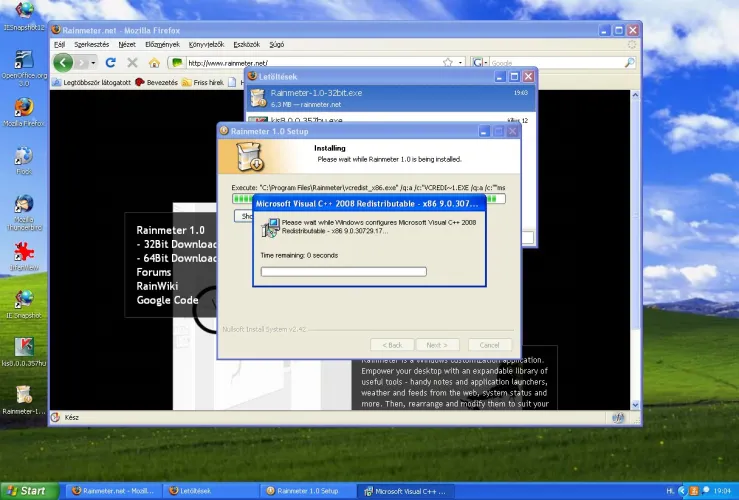This screenshot has height=500, width=739.
Task: Click Firefox forward arrow button
Action: 82,63
